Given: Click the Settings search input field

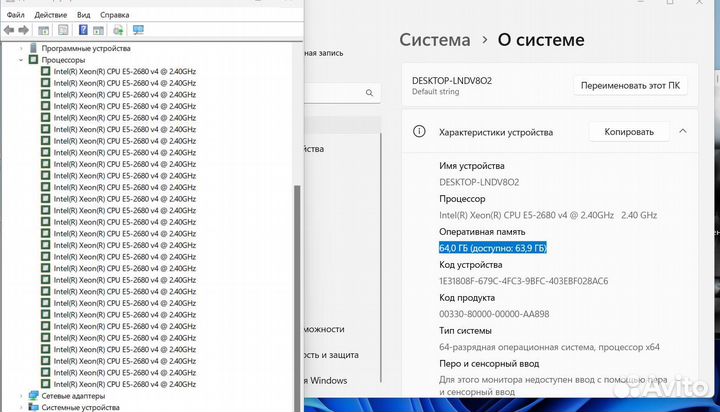Looking at the screenshot, I should click(x=342, y=93).
